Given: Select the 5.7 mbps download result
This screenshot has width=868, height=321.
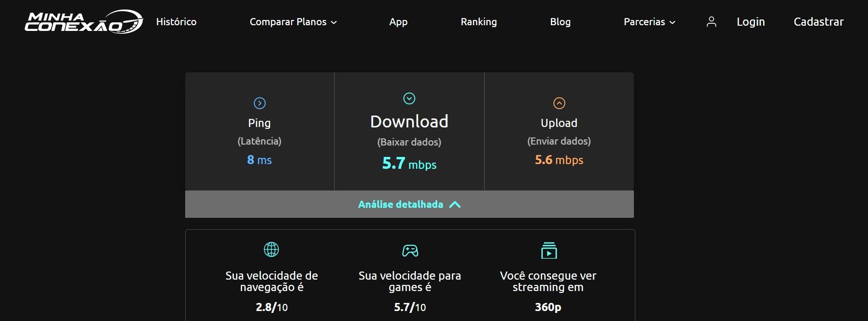Looking at the screenshot, I should (409, 164).
